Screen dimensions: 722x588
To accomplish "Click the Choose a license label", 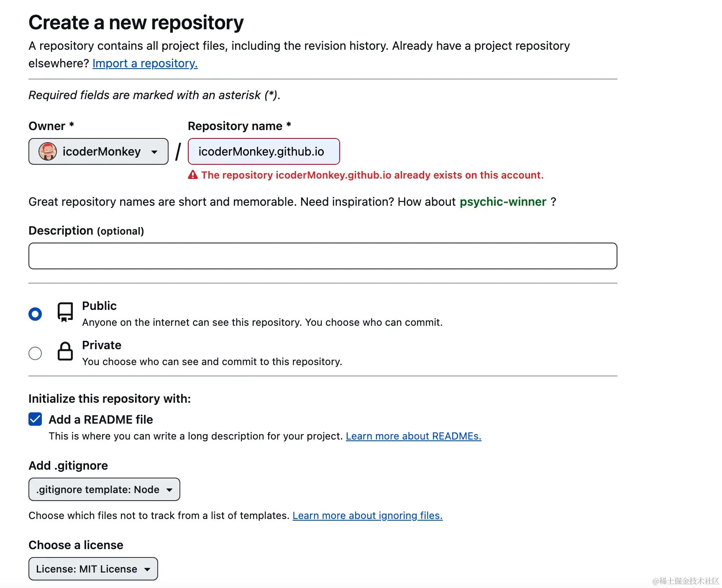I will click(x=76, y=545).
